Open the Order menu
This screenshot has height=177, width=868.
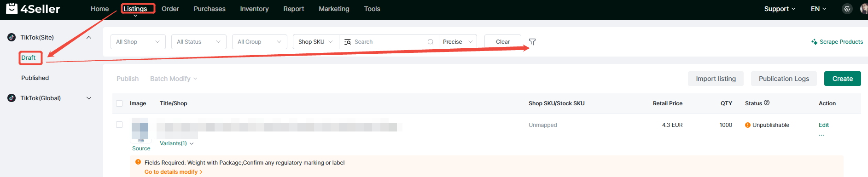tap(170, 9)
